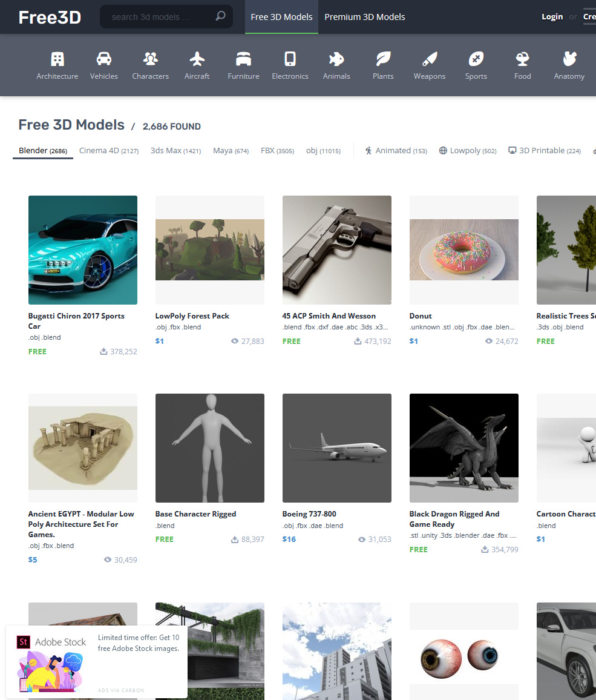Screen dimensions: 596x700
Task: Click view count icon for Donut
Action: pyautogui.click(x=489, y=341)
